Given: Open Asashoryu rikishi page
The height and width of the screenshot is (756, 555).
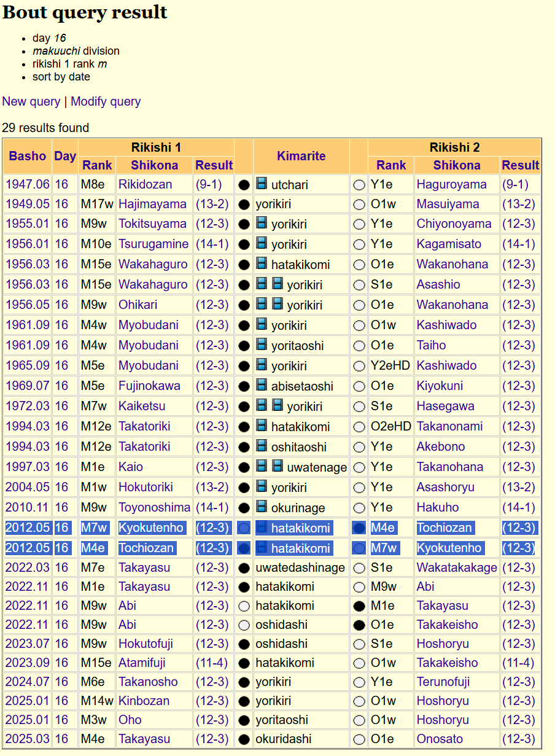Looking at the screenshot, I should pyautogui.click(x=446, y=487).
